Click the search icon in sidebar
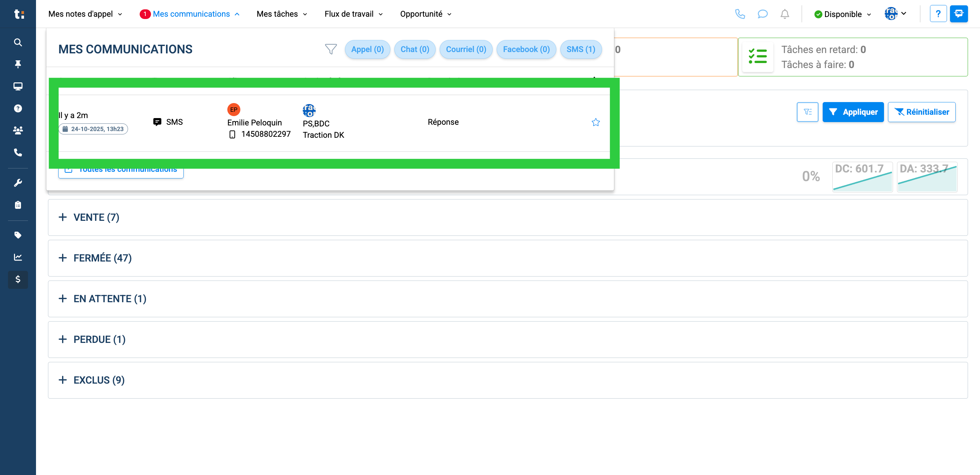Image resolution: width=980 pixels, height=475 pixels. 18,42
